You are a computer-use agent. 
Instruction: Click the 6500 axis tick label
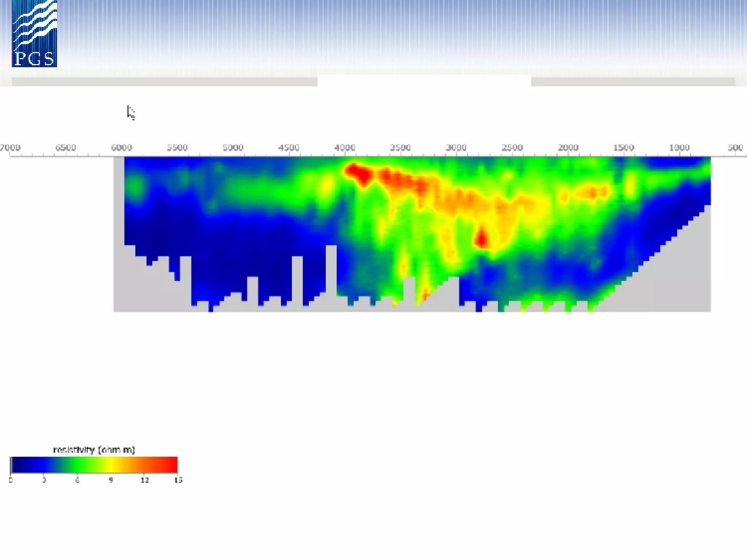(66, 148)
